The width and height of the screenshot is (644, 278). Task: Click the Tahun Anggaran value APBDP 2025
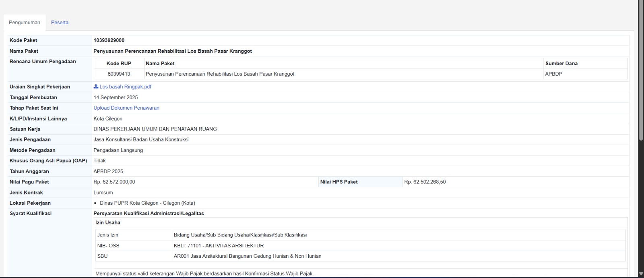click(108, 172)
